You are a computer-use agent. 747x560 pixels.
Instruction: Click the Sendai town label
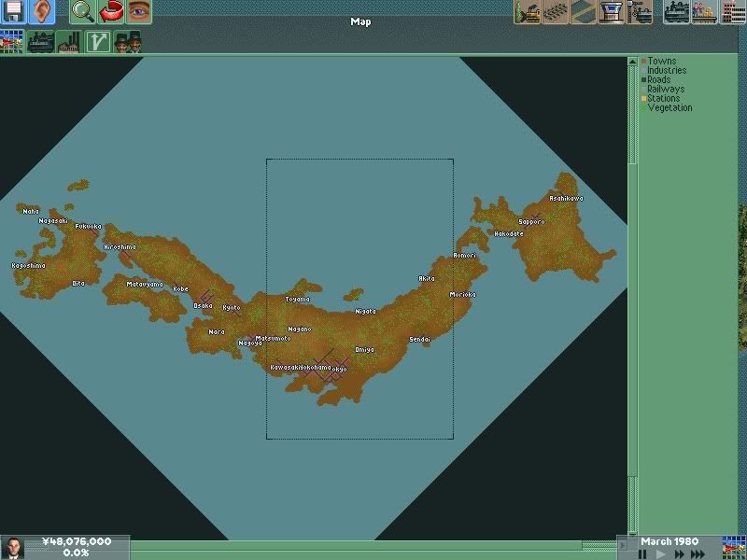coord(419,340)
